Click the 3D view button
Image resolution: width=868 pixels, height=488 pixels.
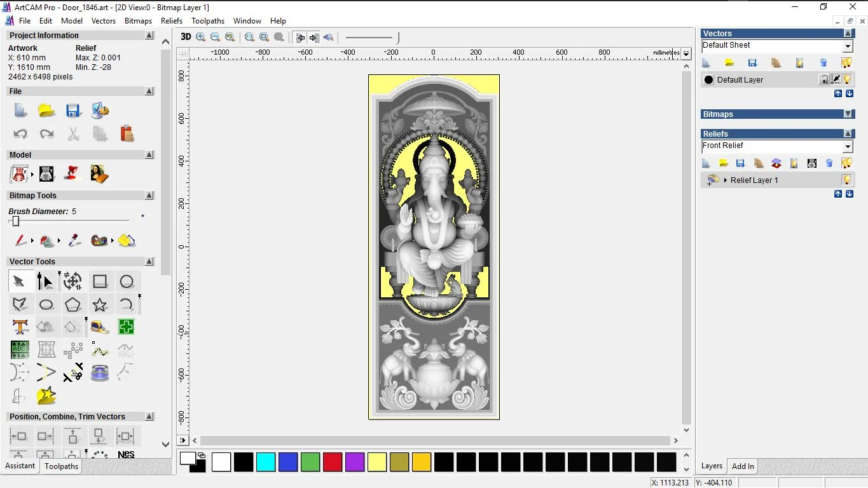point(184,37)
